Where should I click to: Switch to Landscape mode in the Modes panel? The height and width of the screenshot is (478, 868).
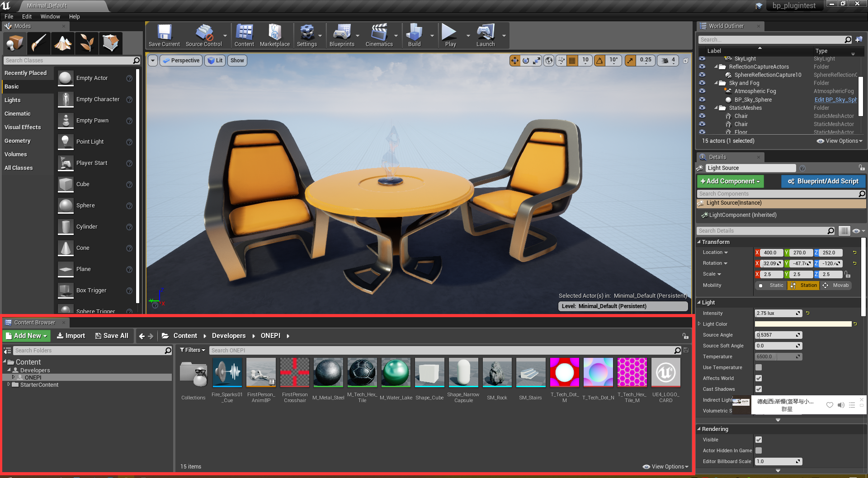coord(62,43)
